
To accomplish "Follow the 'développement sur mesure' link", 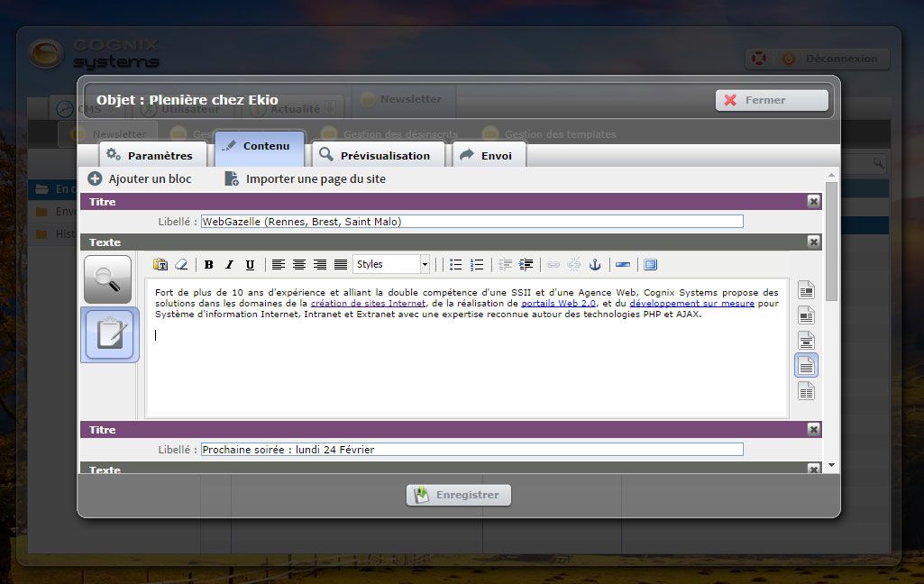I will (691, 304).
